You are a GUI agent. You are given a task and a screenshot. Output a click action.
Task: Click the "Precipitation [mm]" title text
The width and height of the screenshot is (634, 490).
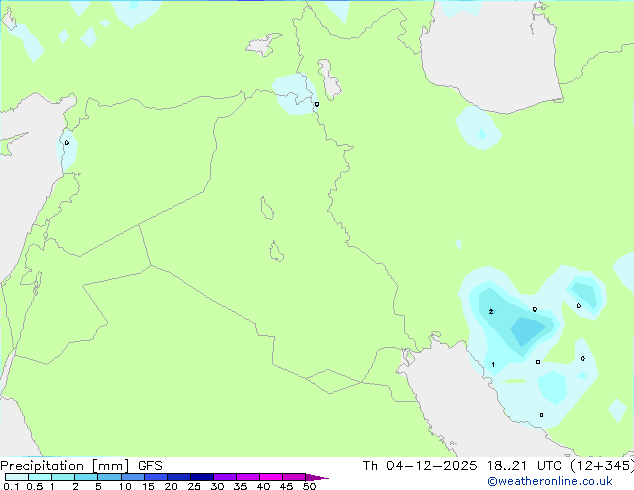tap(64, 466)
